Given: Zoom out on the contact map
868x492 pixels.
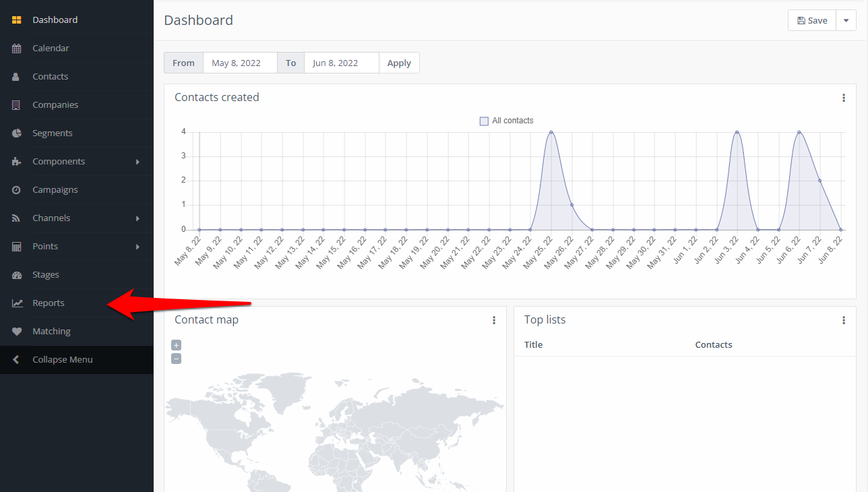Looking at the screenshot, I should click(176, 359).
